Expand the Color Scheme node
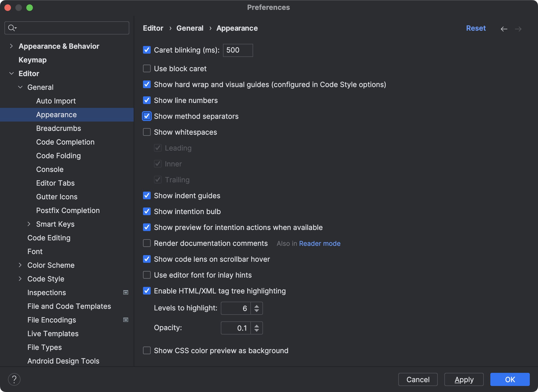This screenshot has width=538, height=392. click(x=20, y=265)
